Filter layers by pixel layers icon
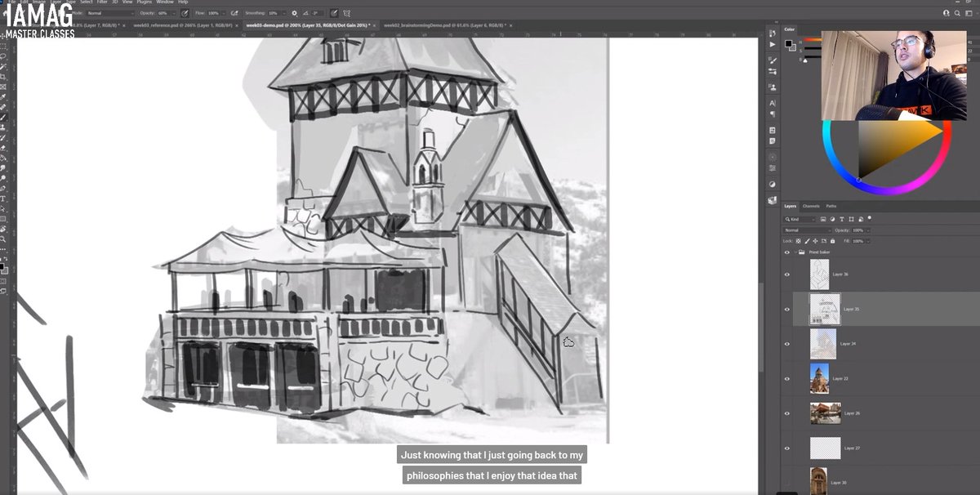 (x=823, y=219)
